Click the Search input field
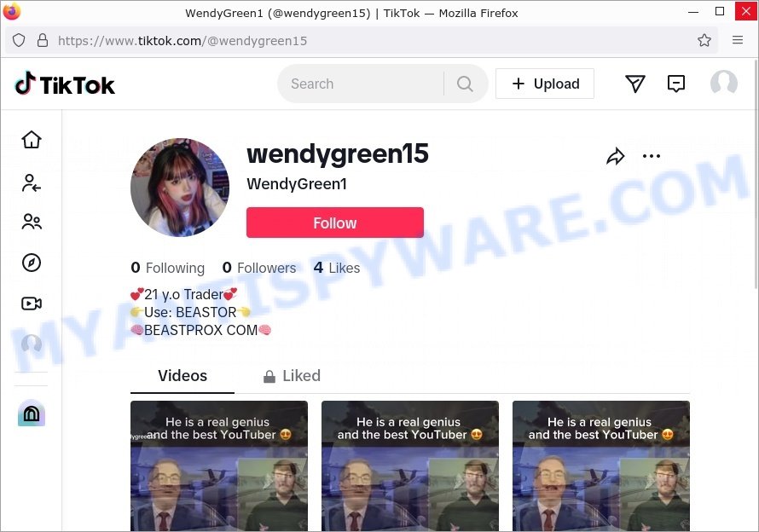 coord(361,84)
